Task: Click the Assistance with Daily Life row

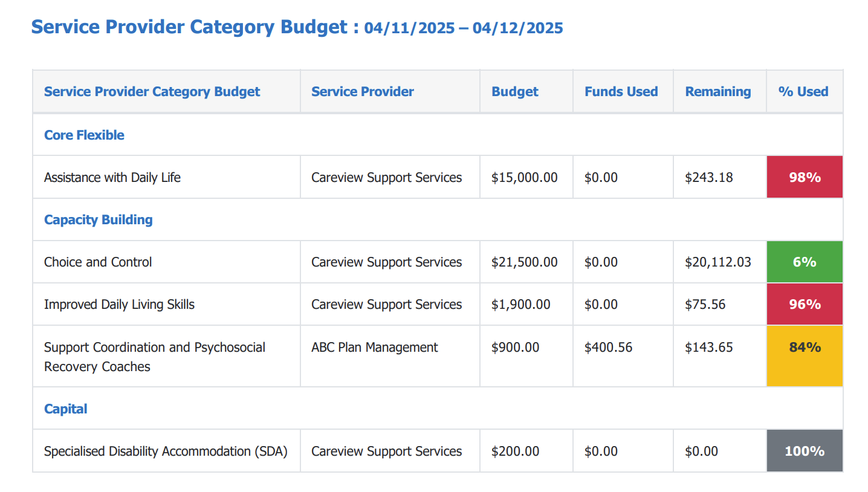Action: click(x=112, y=178)
